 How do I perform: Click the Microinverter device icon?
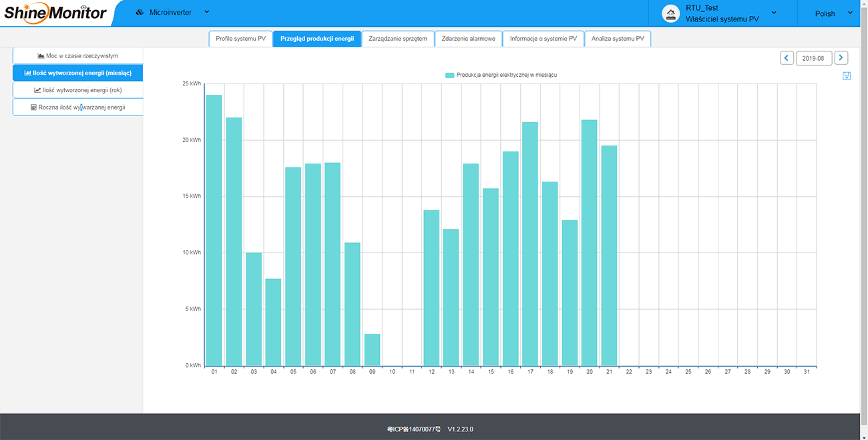tap(140, 12)
